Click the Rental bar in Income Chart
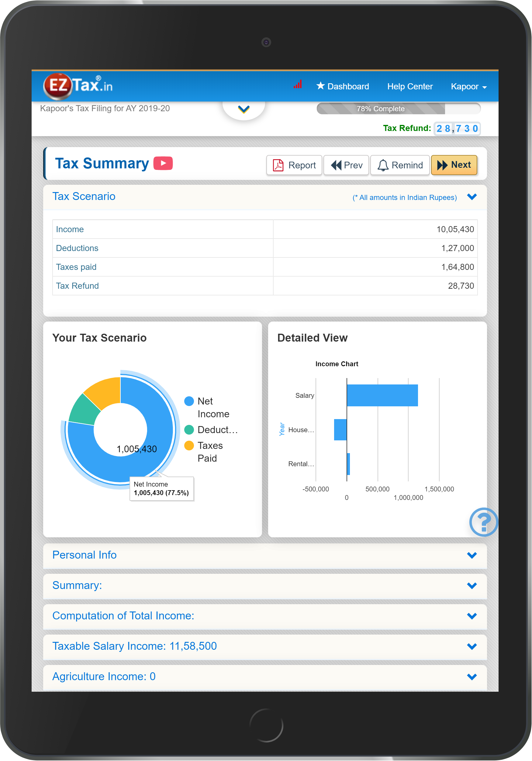This screenshot has width=532, height=761. pos(348,464)
